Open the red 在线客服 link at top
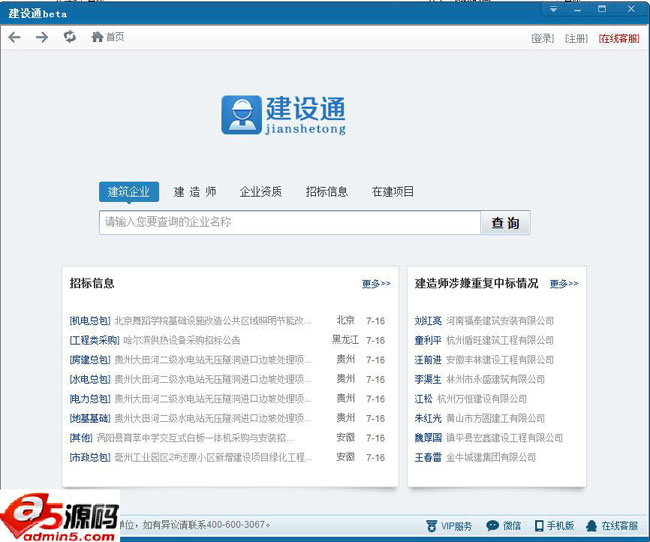The height and width of the screenshot is (542, 650). coord(619,39)
